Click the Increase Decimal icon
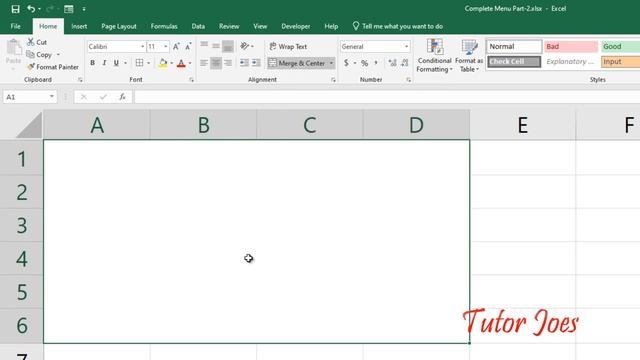Viewport: 640px width, 360px height. [x=392, y=63]
